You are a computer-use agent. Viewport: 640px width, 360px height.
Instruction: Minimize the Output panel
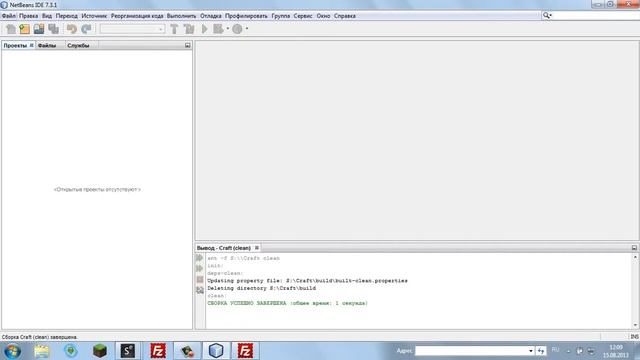click(634, 248)
